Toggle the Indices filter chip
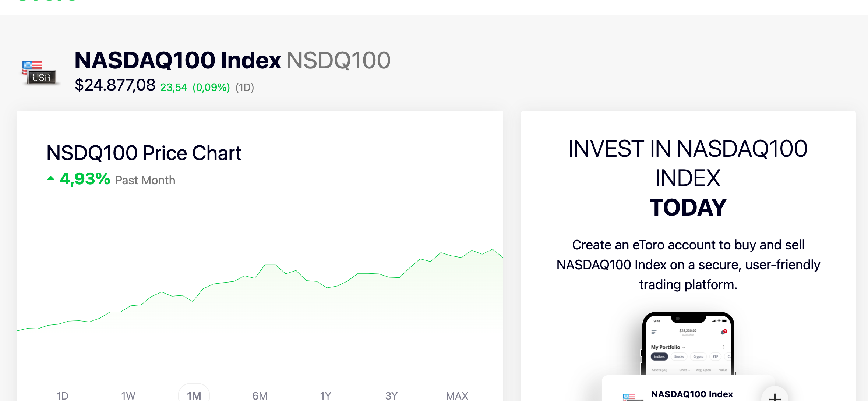 click(659, 356)
